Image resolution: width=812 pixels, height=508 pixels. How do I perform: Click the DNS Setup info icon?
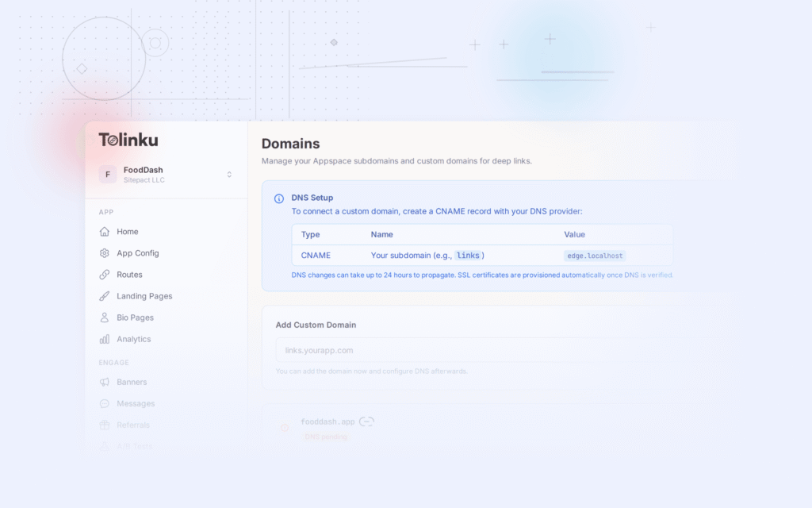[x=278, y=198]
